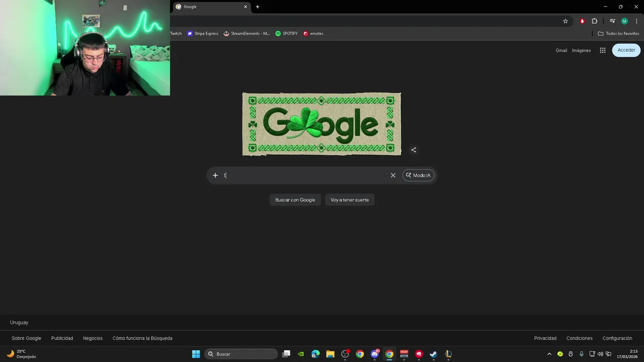Click the Buscar con Google button

pos(295,200)
